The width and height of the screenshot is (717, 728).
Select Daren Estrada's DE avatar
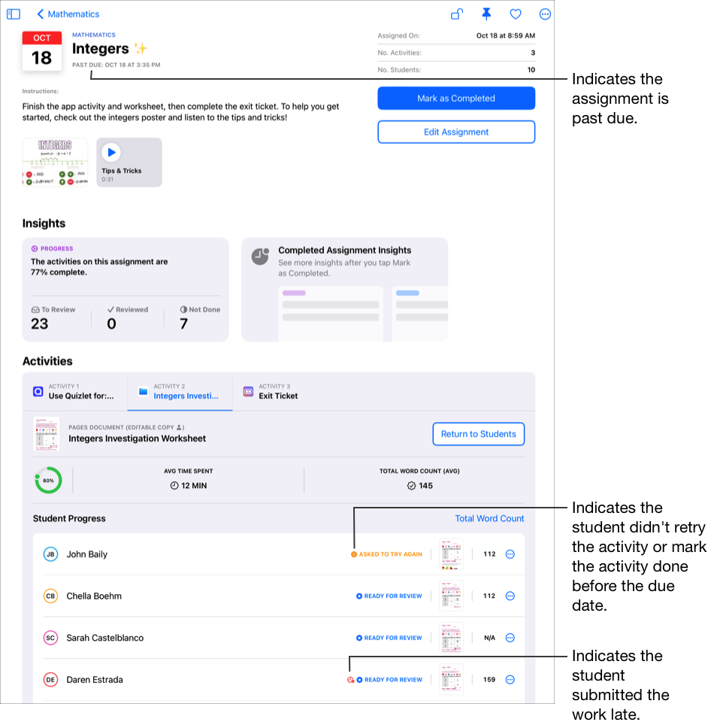50,679
